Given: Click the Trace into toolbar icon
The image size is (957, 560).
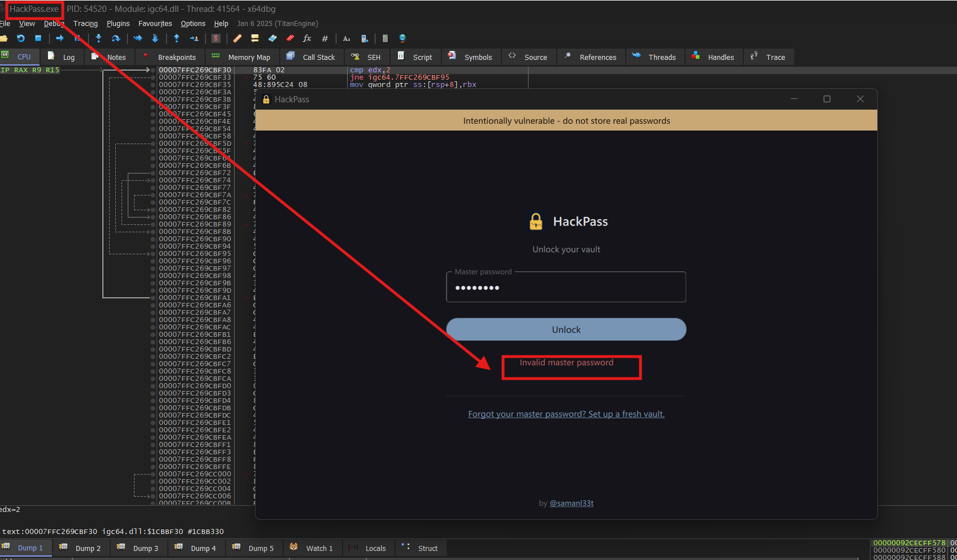Looking at the screenshot, I should coord(138,38).
